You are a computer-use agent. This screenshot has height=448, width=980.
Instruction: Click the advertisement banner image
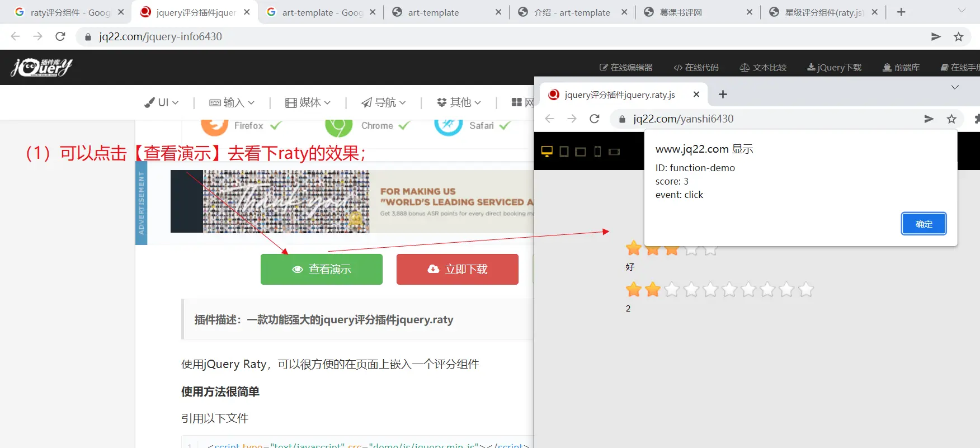pos(352,201)
